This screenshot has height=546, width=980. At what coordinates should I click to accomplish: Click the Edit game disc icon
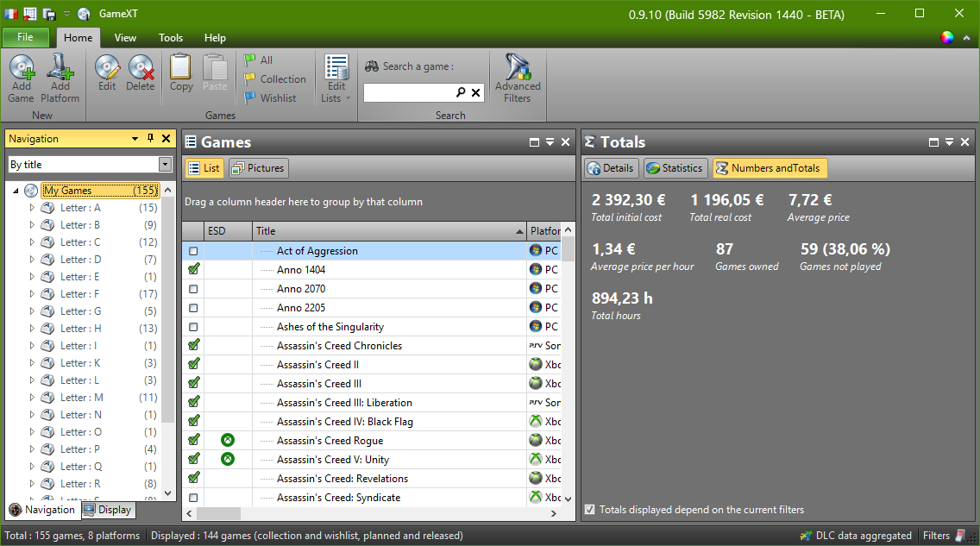(x=107, y=67)
